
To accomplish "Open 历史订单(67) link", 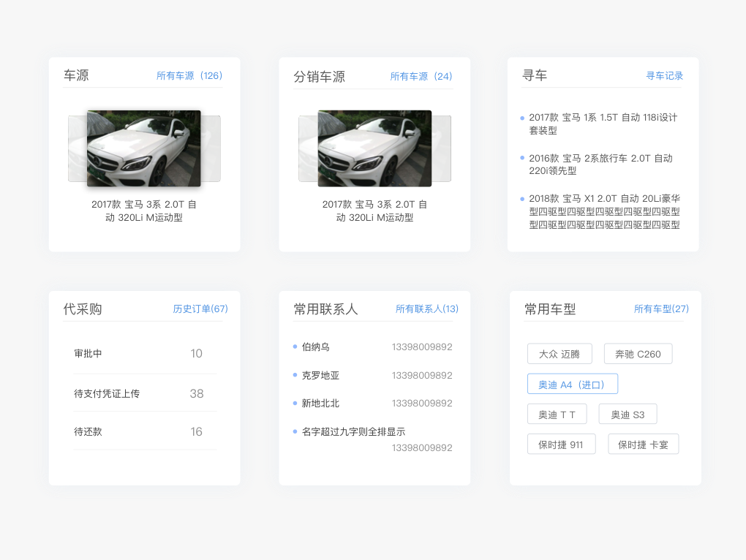I will [200, 309].
